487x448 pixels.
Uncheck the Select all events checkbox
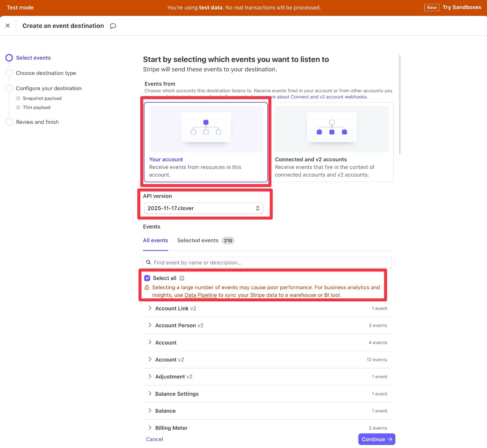tap(147, 278)
